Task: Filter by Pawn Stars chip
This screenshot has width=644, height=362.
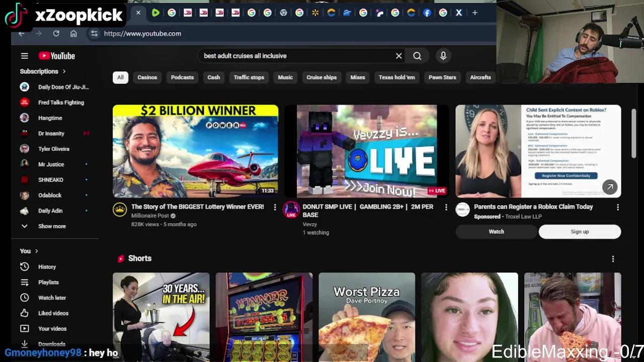Action: coord(442,77)
